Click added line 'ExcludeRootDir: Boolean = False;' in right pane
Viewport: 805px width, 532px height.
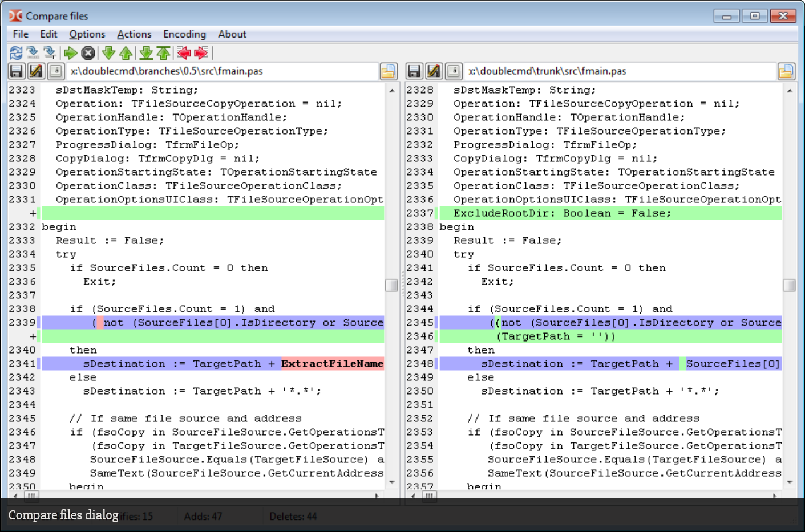[563, 213]
